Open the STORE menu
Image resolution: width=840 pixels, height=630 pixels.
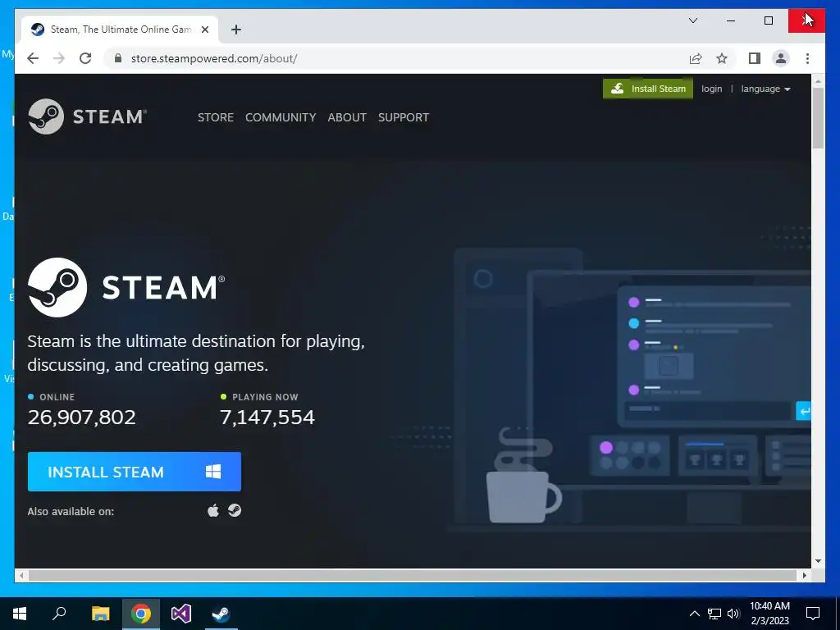pyautogui.click(x=216, y=117)
